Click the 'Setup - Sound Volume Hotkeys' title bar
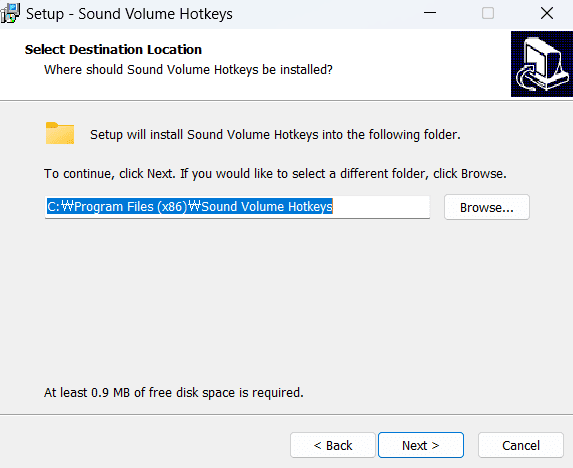 click(129, 14)
